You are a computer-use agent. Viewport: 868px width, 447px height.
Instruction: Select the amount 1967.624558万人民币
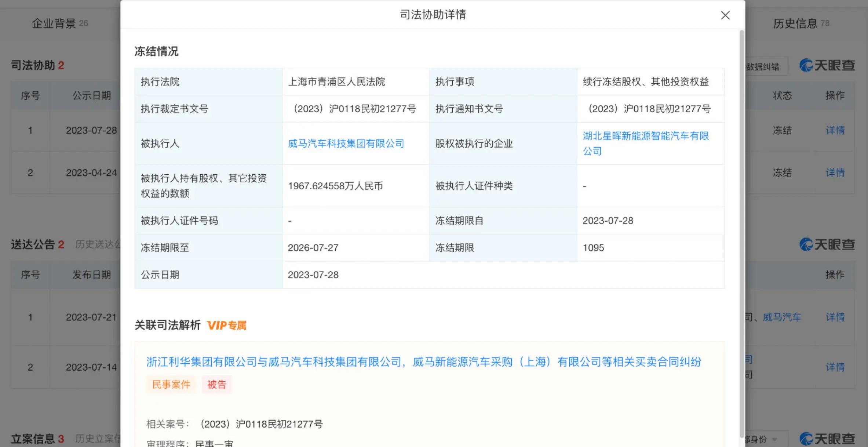point(335,186)
